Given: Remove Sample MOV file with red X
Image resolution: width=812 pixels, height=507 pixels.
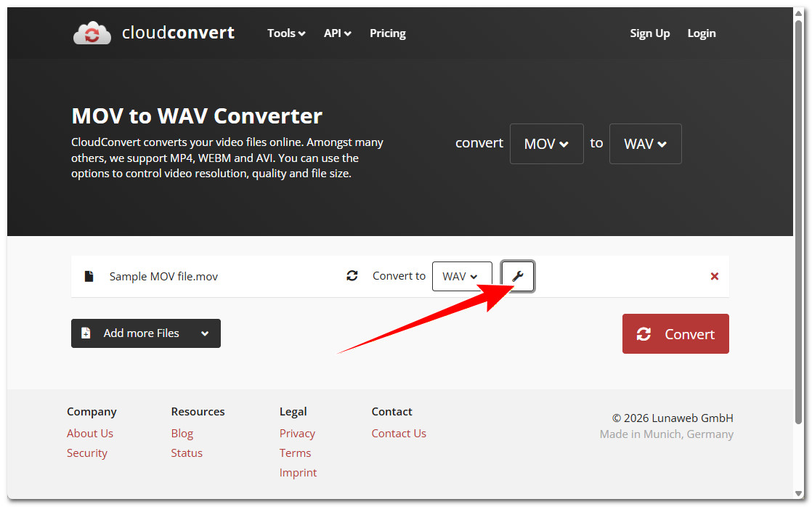Looking at the screenshot, I should (715, 277).
